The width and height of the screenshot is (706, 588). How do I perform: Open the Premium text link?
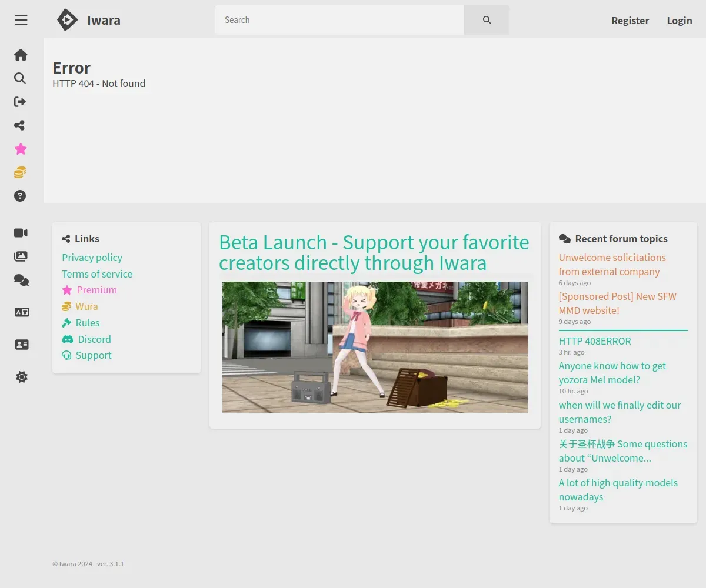coord(96,290)
